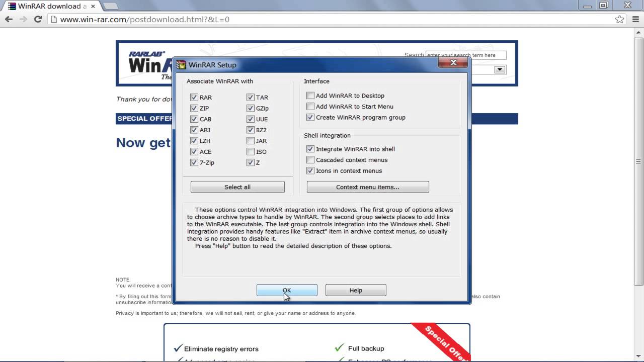Open a new browser tab
Viewport: 644px width, 362px height.
tap(110, 6)
